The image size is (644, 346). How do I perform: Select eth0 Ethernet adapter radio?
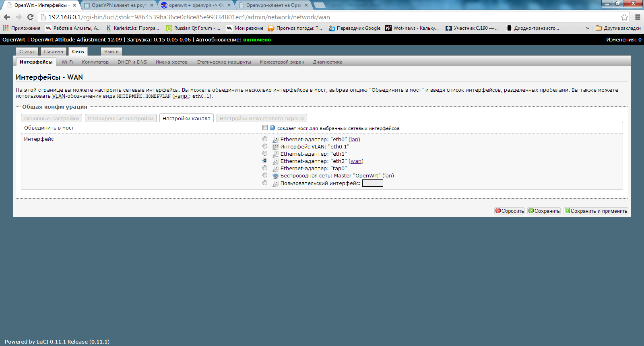pos(265,139)
